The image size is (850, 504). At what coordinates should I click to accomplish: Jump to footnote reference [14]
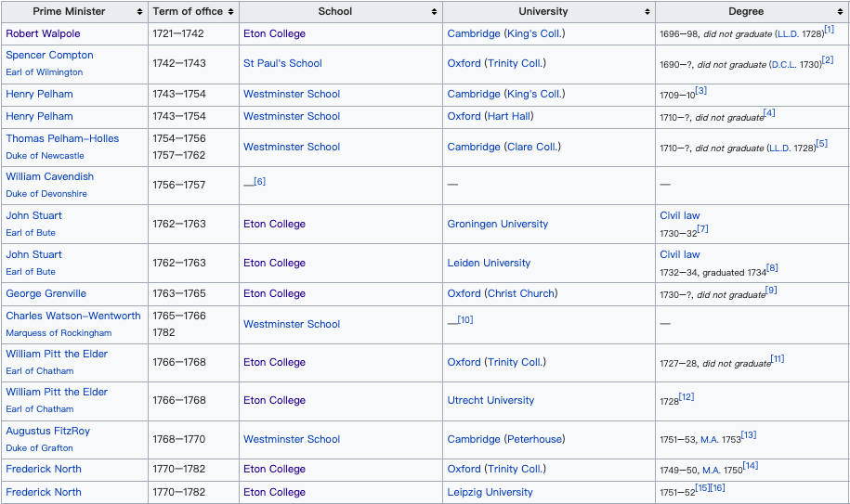pos(751,466)
